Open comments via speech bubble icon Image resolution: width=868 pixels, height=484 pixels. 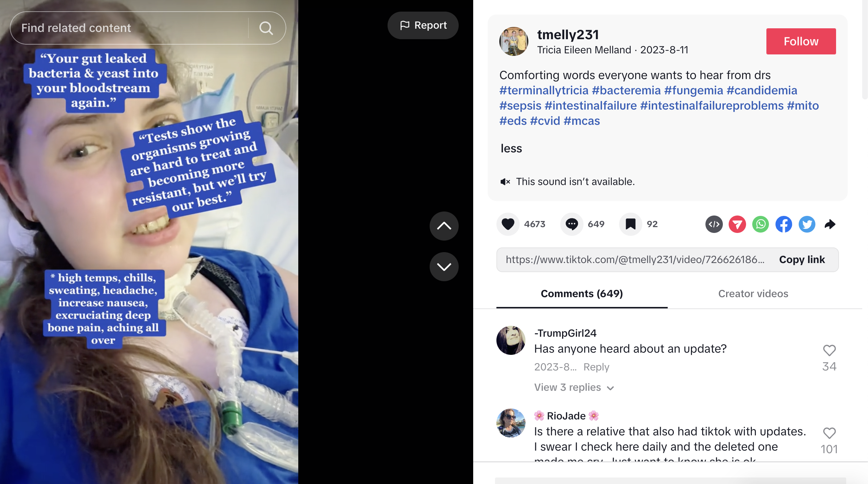[572, 224]
